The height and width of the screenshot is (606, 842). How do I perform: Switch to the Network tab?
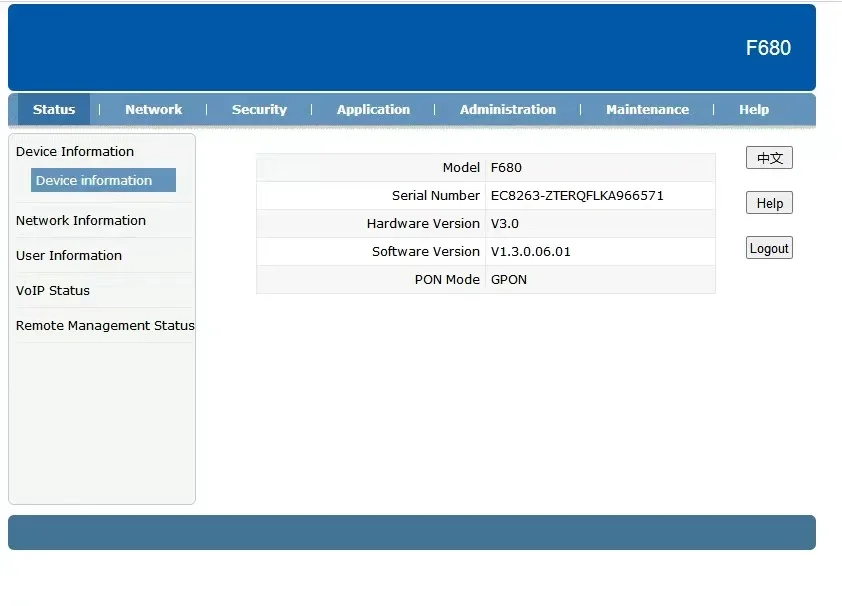tap(153, 110)
